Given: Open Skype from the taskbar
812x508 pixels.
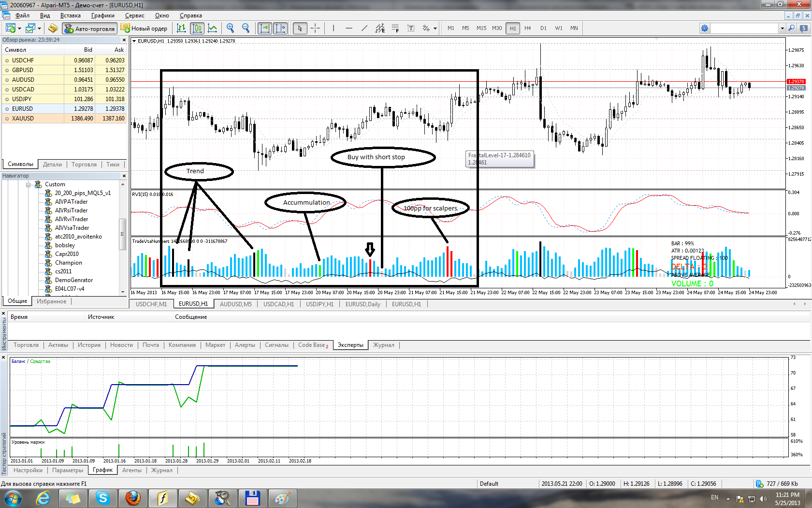Looking at the screenshot, I should click(102, 498).
